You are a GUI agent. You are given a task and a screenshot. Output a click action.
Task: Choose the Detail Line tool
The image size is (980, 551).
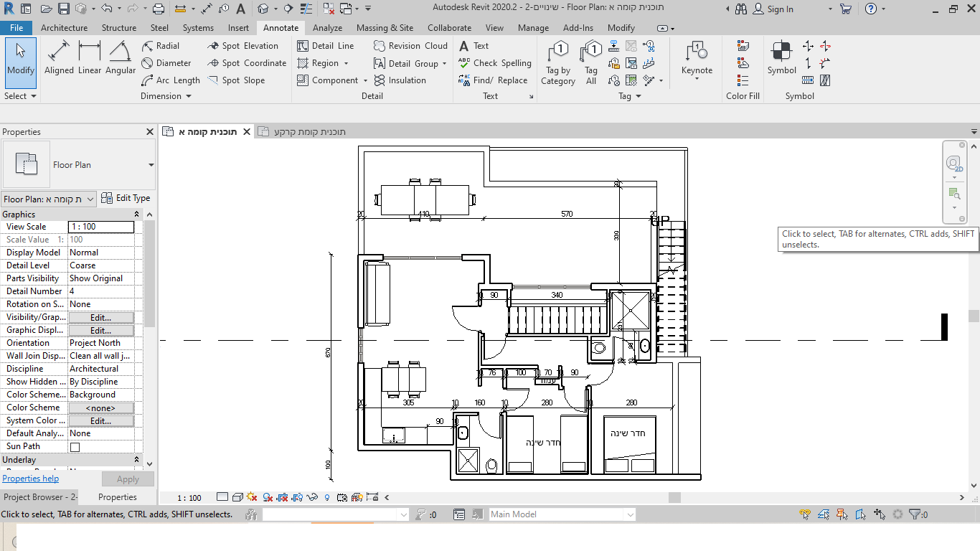point(326,45)
